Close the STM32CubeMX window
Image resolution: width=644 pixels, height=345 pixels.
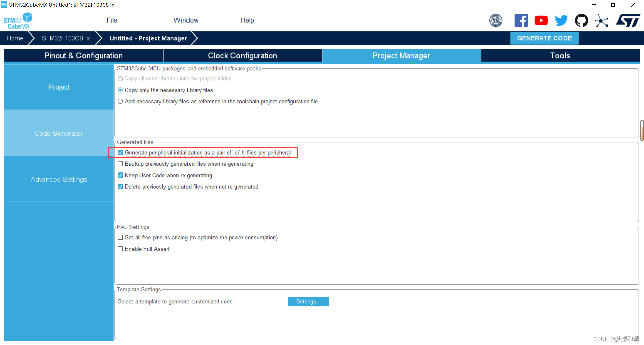(633, 5)
